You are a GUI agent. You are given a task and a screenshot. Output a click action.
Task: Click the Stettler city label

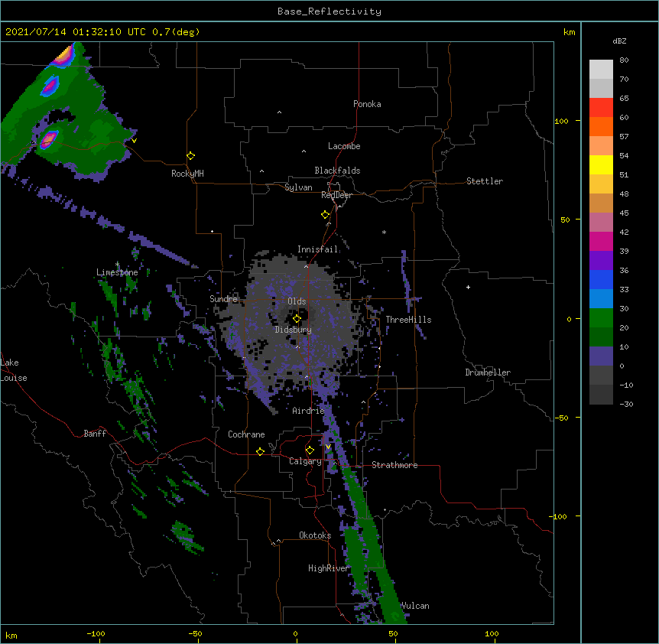click(x=484, y=181)
